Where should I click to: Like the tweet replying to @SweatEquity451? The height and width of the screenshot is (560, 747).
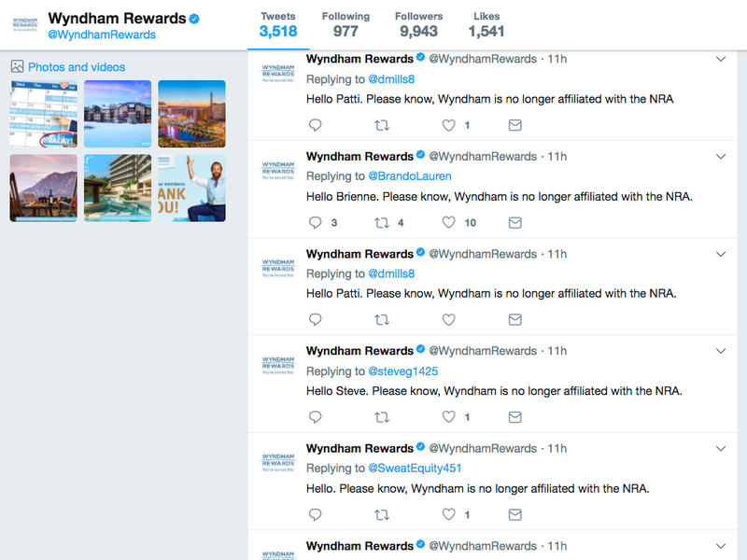click(x=448, y=514)
